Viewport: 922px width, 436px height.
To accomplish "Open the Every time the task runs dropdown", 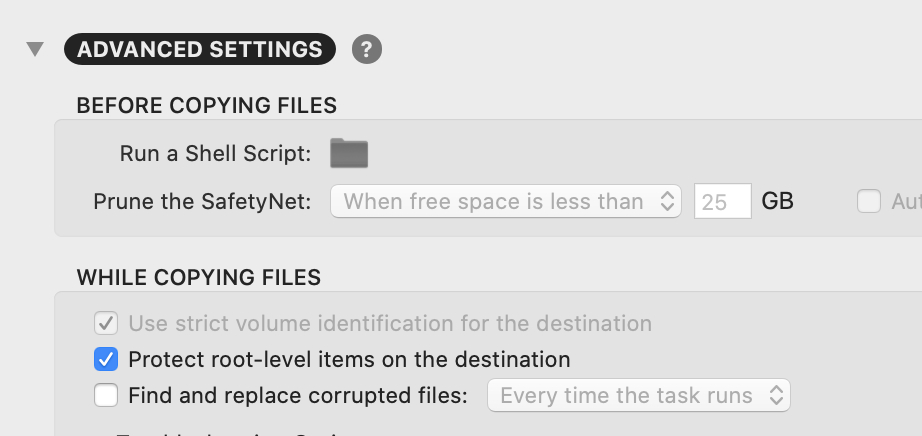I will [x=639, y=395].
